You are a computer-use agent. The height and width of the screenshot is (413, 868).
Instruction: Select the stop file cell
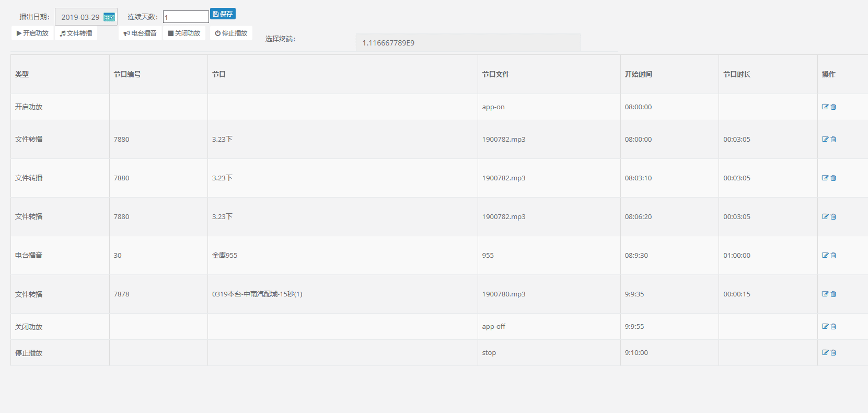coord(549,352)
